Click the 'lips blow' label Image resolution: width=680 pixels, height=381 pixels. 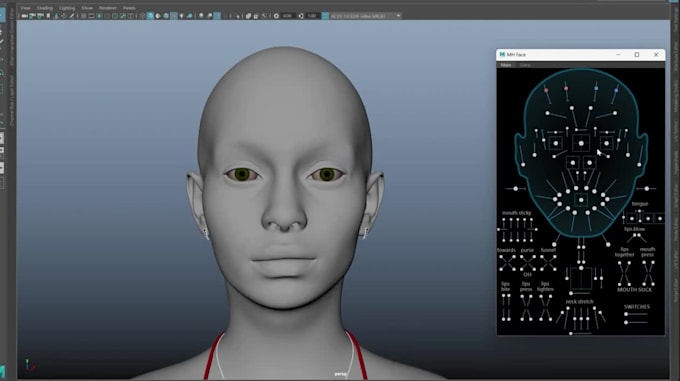click(634, 229)
